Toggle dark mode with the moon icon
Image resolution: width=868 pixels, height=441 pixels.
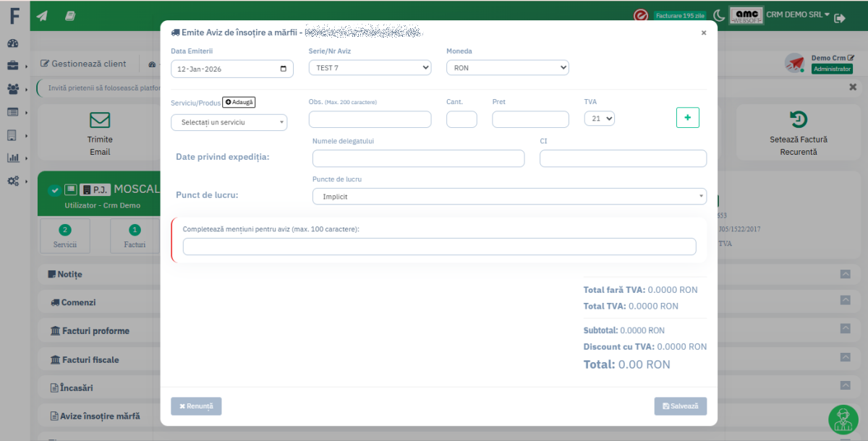click(x=718, y=15)
